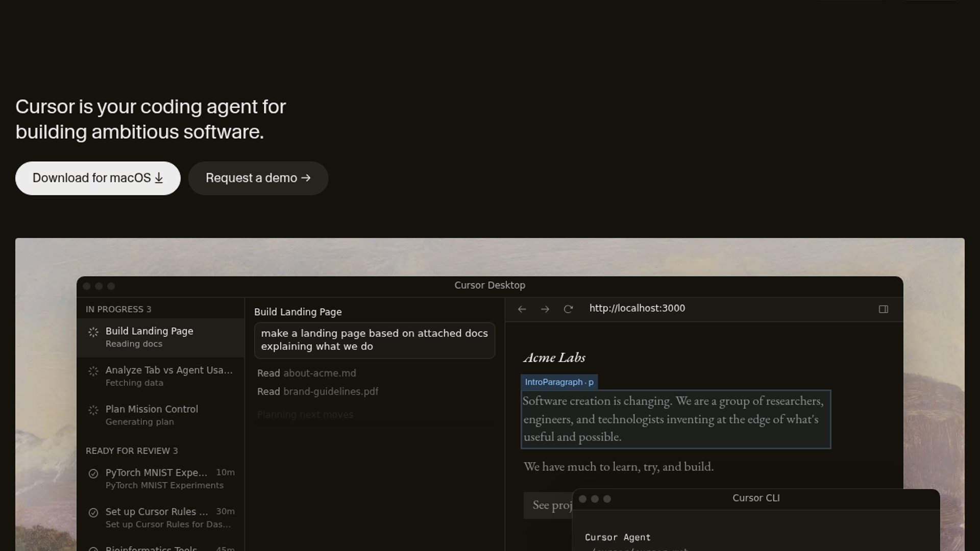Click the checkmark icon beside Set up Cursor Rules

[x=93, y=513]
